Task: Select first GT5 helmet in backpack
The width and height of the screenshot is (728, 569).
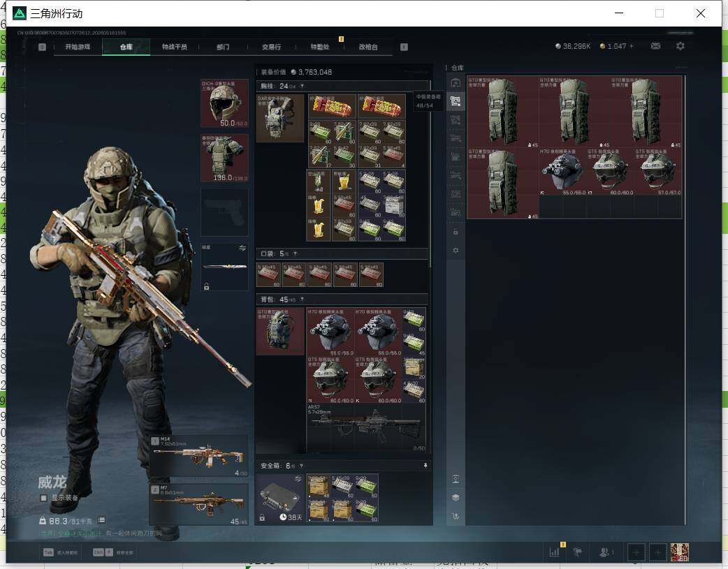Action: tap(330, 379)
